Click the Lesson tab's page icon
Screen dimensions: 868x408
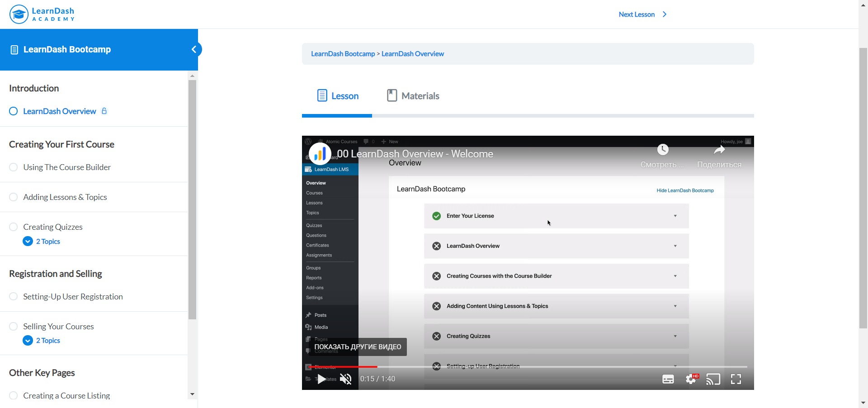[322, 95]
